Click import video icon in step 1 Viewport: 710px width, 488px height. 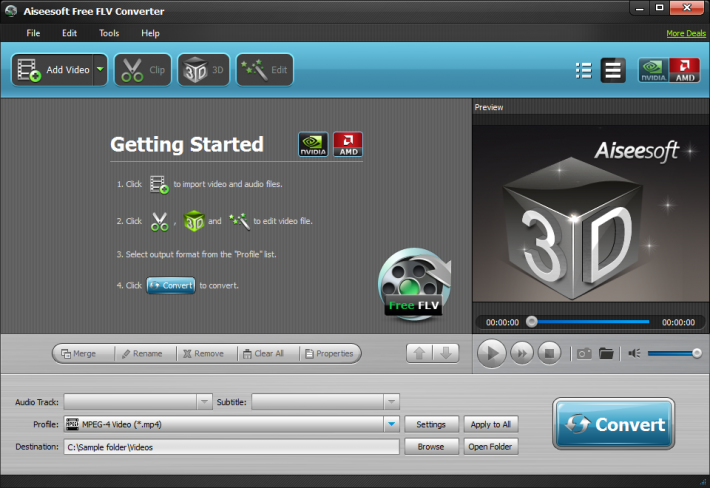159,185
